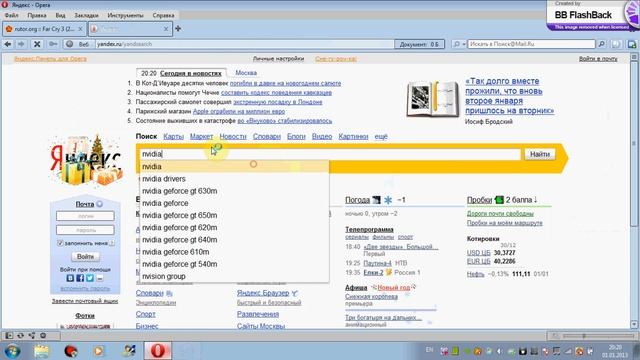Open the Закладки menu

pyautogui.click(x=86, y=15)
